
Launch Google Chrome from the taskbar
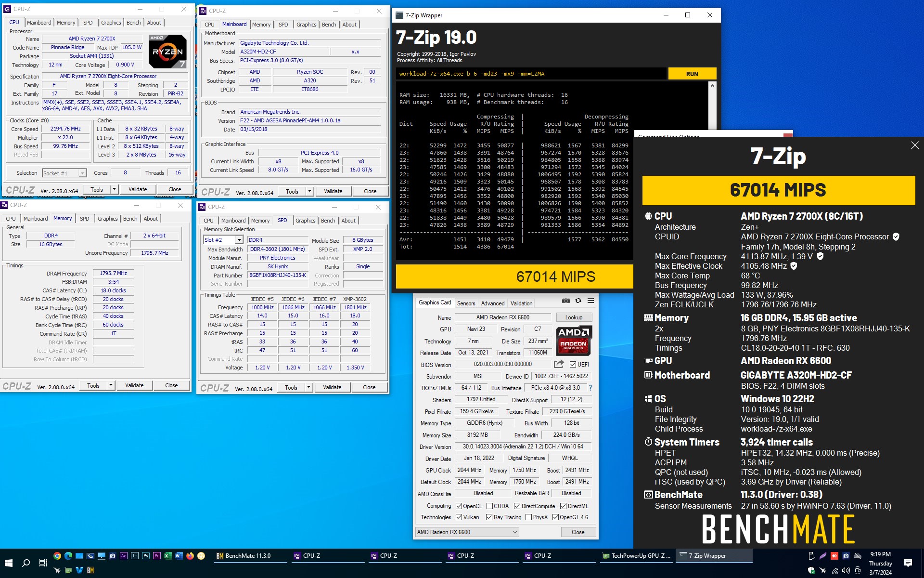(57, 556)
